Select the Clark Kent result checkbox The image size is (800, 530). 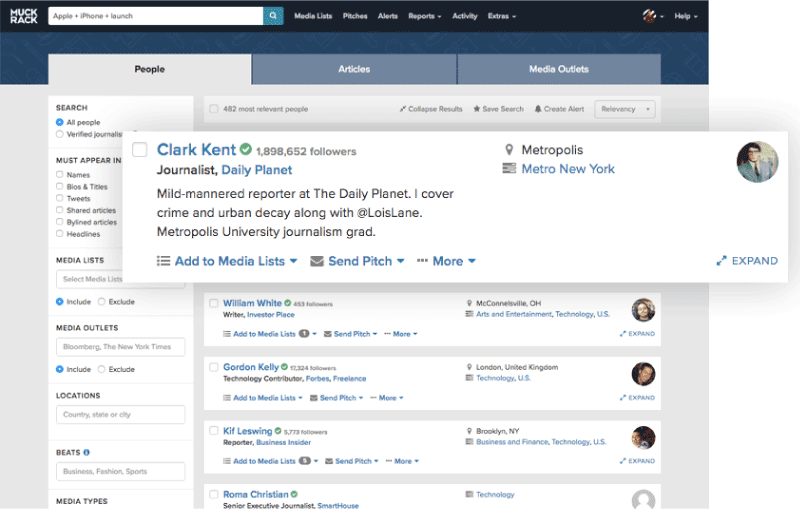tap(140, 149)
